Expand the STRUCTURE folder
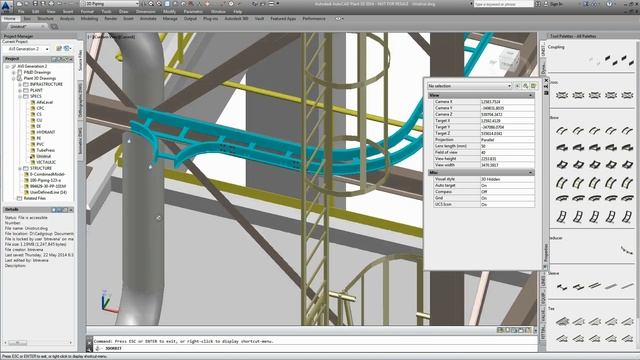The image size is (640, 360). click(x=20, y=168)
